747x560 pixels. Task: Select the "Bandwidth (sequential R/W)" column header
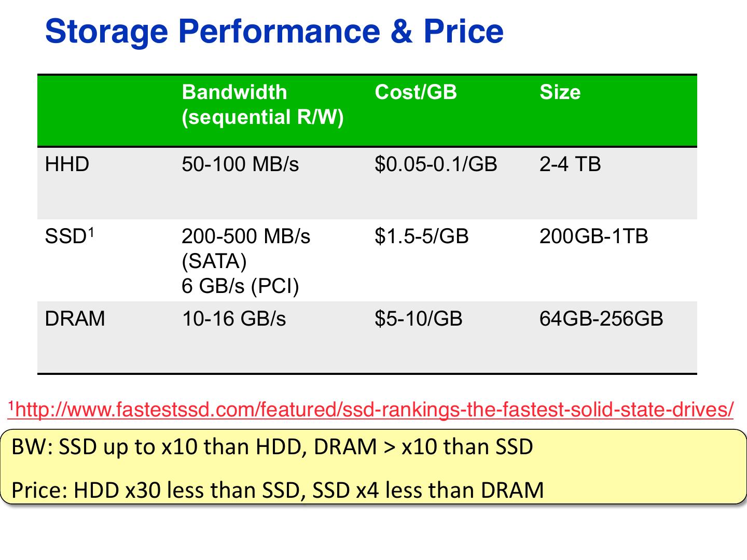point(262,105)
